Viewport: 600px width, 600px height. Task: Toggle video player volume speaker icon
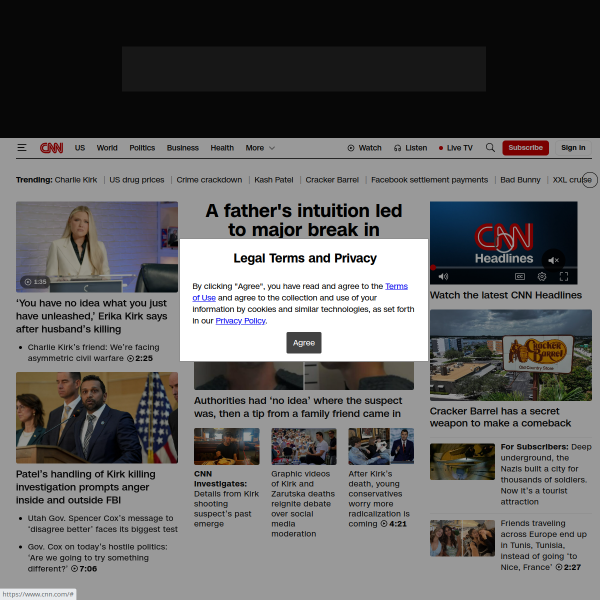point(443,276)
